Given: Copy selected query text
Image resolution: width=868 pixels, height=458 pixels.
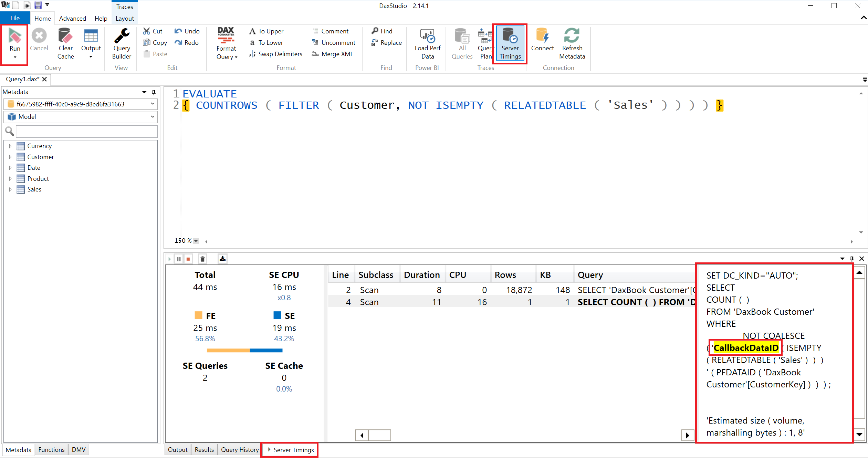Looking at the screenshot, I should (x=155, y=42).
